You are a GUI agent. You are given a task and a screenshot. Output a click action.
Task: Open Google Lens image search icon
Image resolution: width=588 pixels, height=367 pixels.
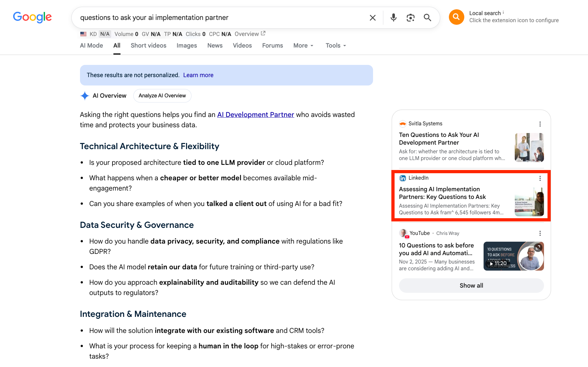[x=410, y=18]
